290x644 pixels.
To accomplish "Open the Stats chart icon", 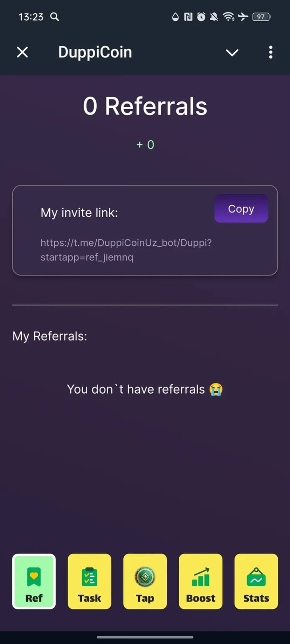I will (256, 576).
